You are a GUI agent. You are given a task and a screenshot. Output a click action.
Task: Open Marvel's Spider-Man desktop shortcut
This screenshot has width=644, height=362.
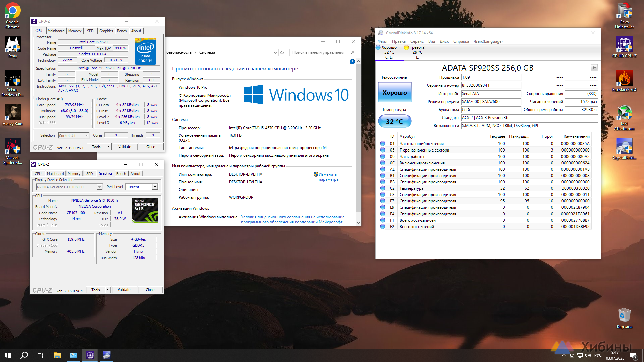[12, 151]
